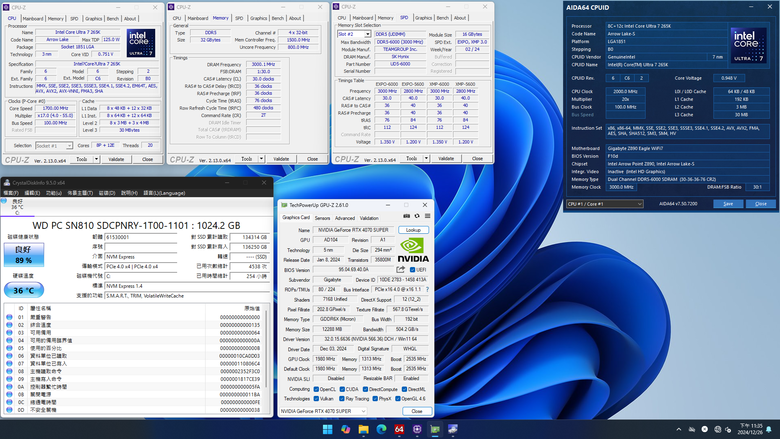Click NVM Express 1.4 standard field
The image size is (780, 439).
pos(187,286)
